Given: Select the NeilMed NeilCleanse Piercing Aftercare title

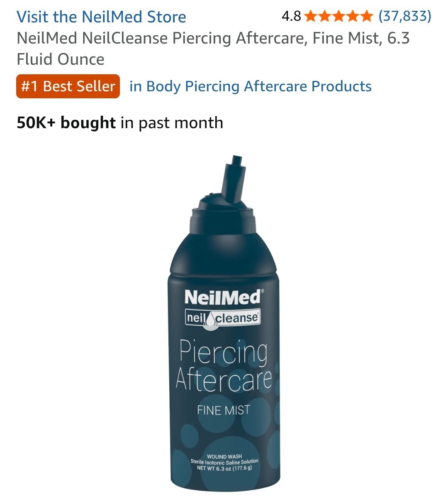Looking at the screenshot, I should [213, 49].
